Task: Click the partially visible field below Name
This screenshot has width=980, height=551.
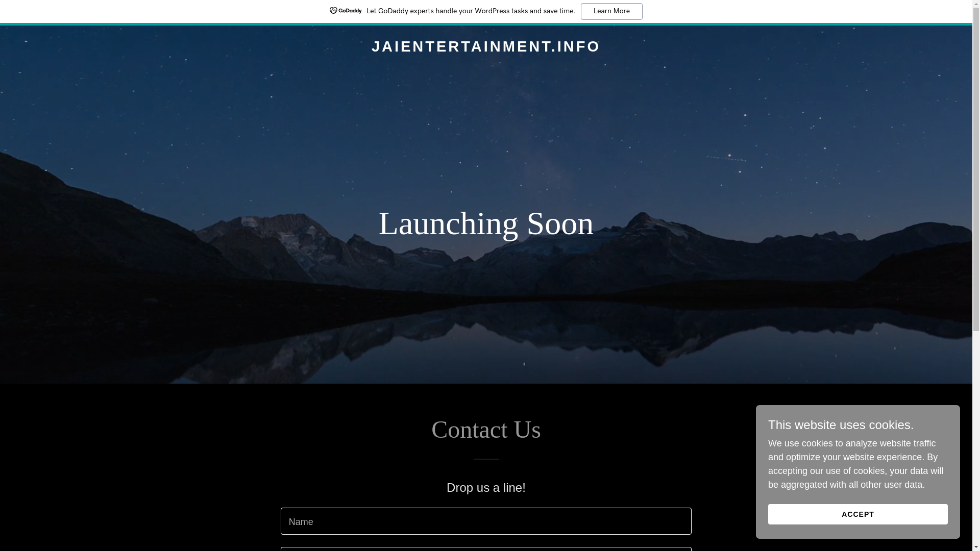Action: pos(485,549)
